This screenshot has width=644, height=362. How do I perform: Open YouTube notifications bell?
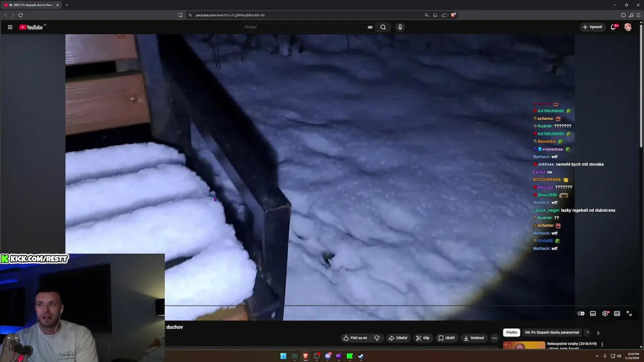[613, 27]
